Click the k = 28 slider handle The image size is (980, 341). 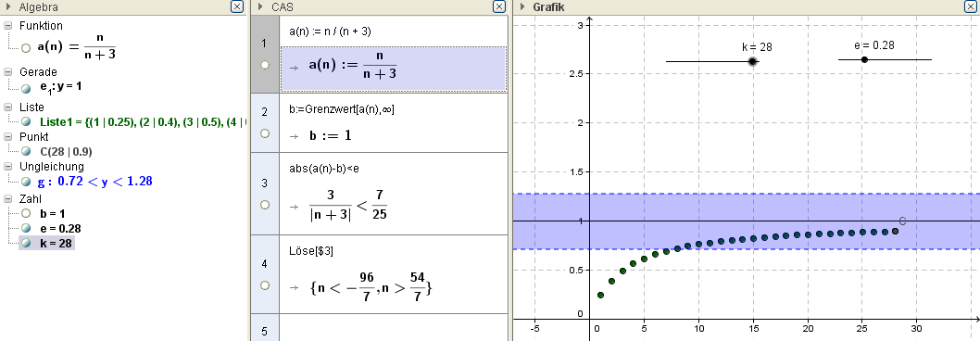(x=752, y=61)
